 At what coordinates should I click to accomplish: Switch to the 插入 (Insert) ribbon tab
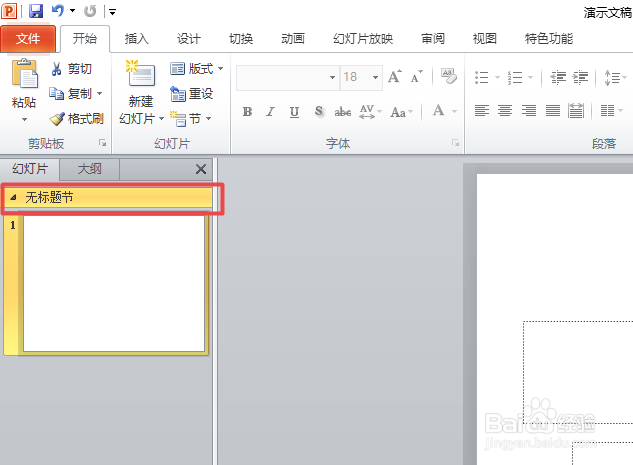click(136, 39)
